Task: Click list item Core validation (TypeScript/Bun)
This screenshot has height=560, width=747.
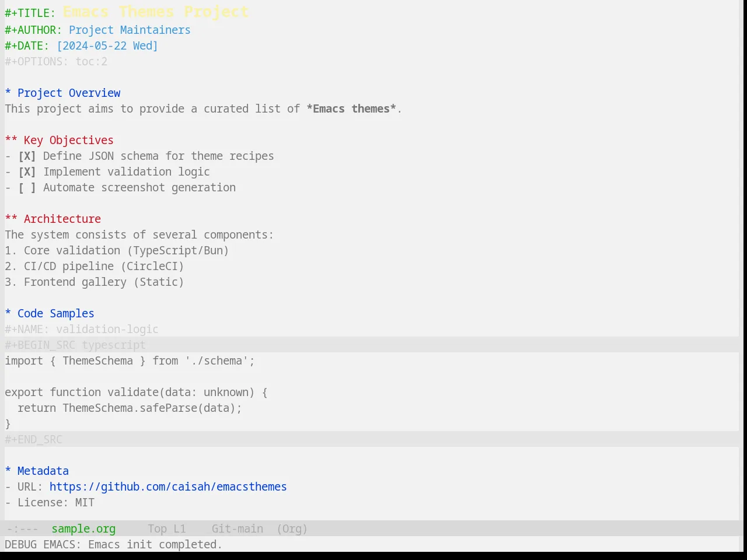Action: [x=117, y=250]
